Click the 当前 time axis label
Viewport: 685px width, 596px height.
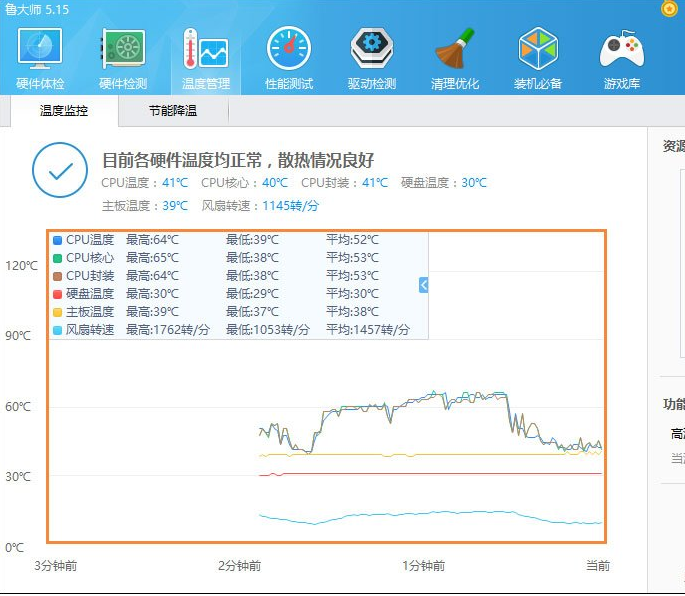tap(598, 566)
